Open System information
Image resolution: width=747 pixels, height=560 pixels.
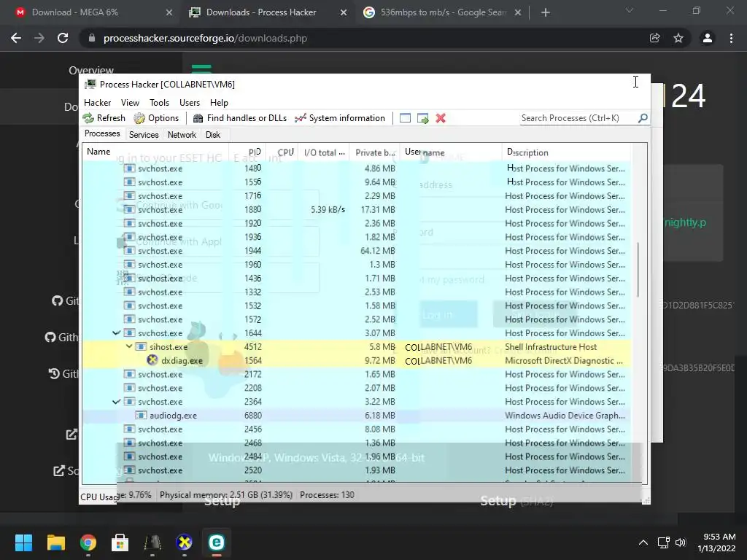340,118
